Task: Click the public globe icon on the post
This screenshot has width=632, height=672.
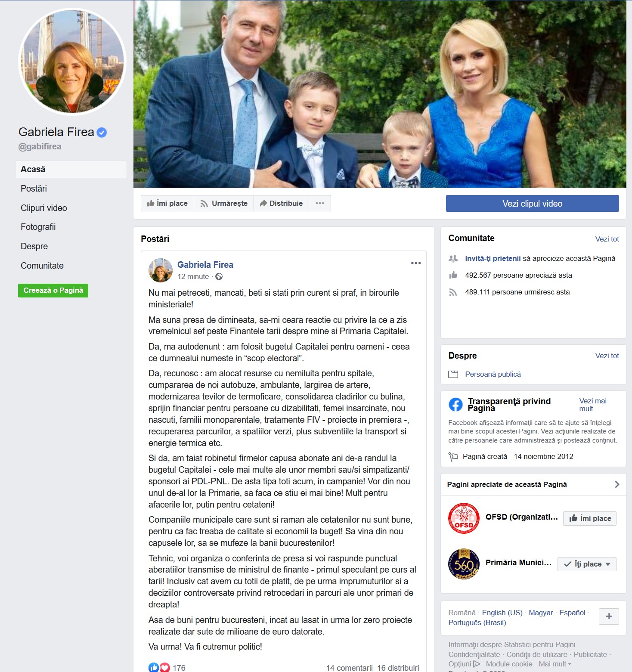Action: click(x=219, y=276)
